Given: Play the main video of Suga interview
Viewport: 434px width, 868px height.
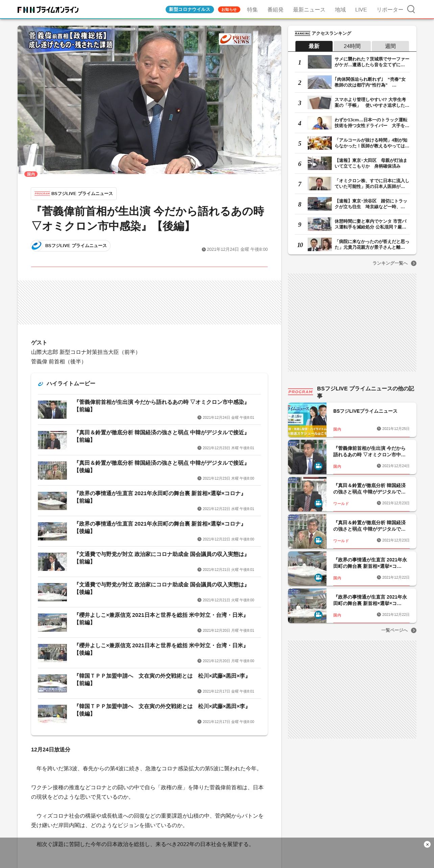Looking at the screenshot, I should point(149,100).
